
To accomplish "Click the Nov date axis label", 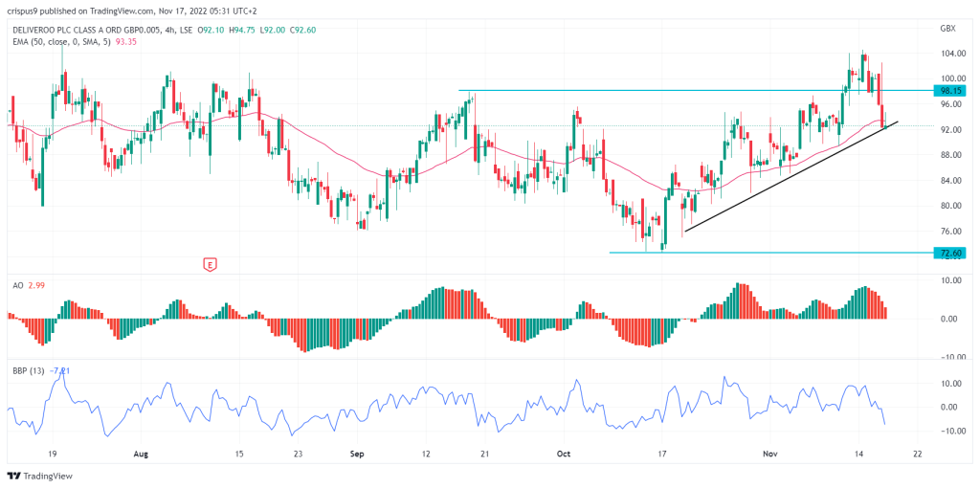I will pyautogui.click(x=770, y=455).
